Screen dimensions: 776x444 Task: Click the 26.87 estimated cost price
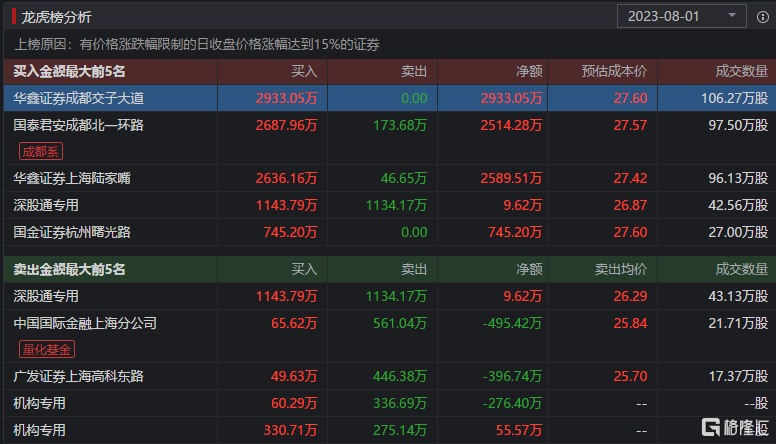click(630, 205)
